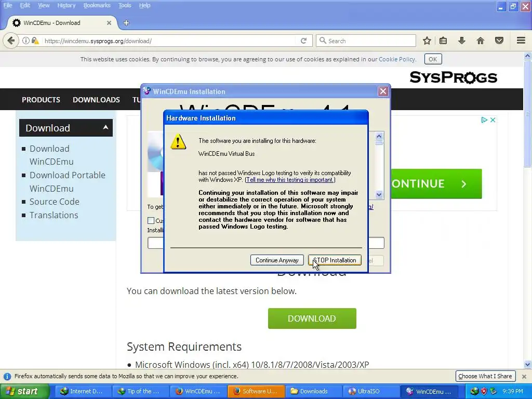Click the SysProgs logo
532x399 pixels.
tap(453, 77)
